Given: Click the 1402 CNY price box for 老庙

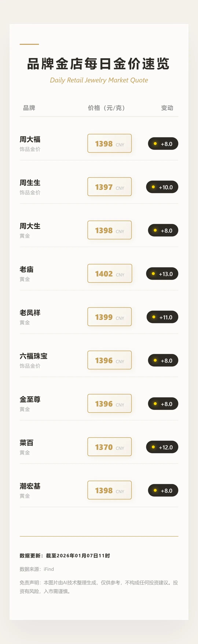Looking at the screenshot, I should (110, 274).
